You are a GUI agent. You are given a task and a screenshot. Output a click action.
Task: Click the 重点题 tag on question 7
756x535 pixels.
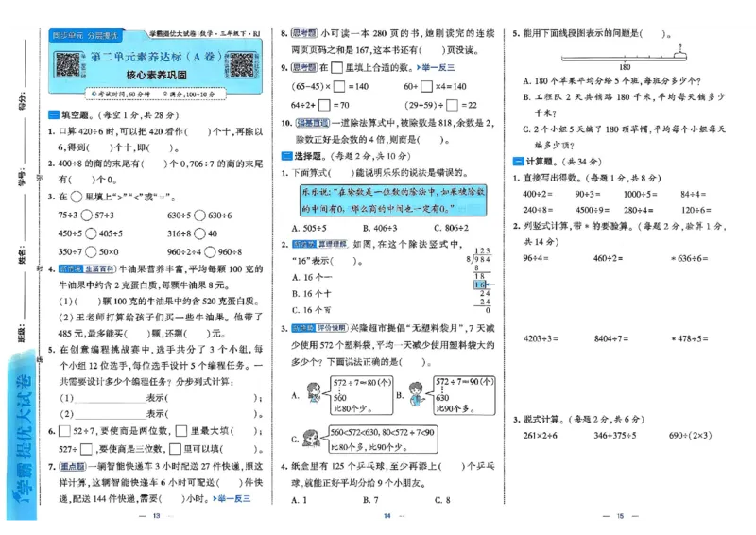pos(73,467)
